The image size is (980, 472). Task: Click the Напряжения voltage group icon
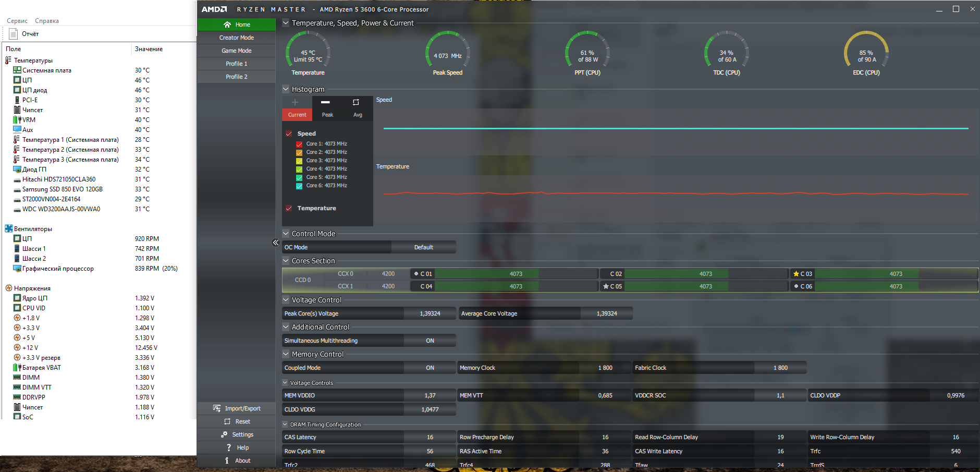(x=9, y=288)
